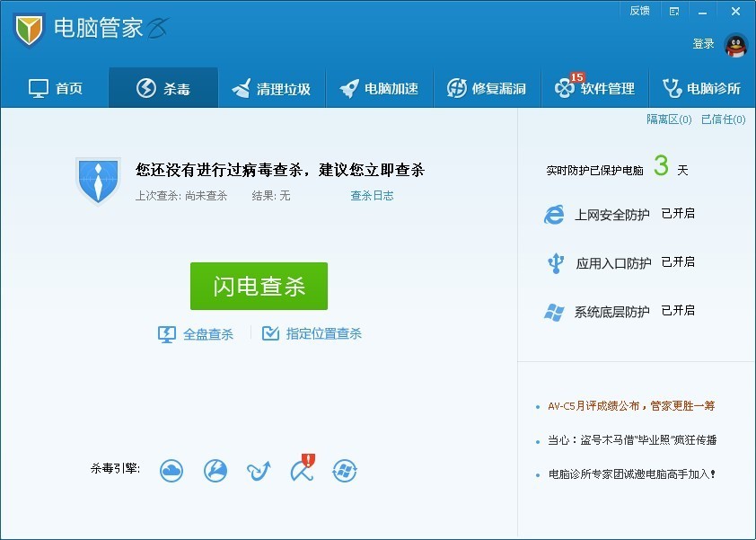Viewport: 756px width, 540px height.
Task: Open the 电脑诊所 clinic tab
Action: coord(702,88)
